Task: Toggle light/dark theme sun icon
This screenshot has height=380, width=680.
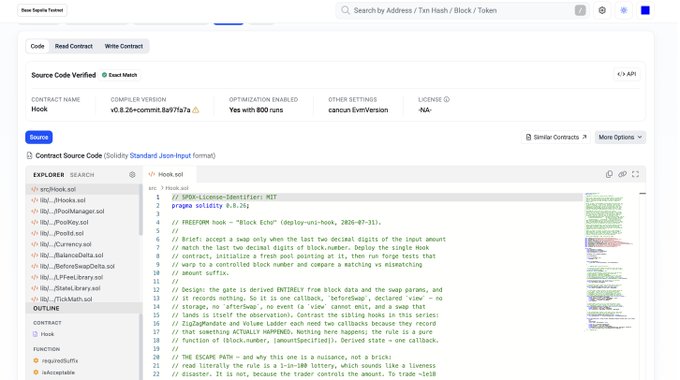Action: point(624,10)
